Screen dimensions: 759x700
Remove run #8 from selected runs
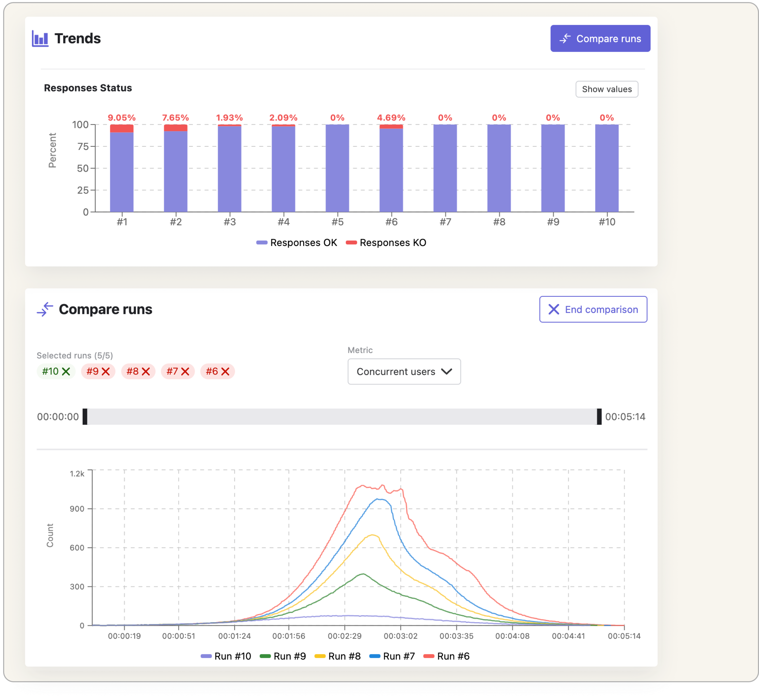(146, 371)
